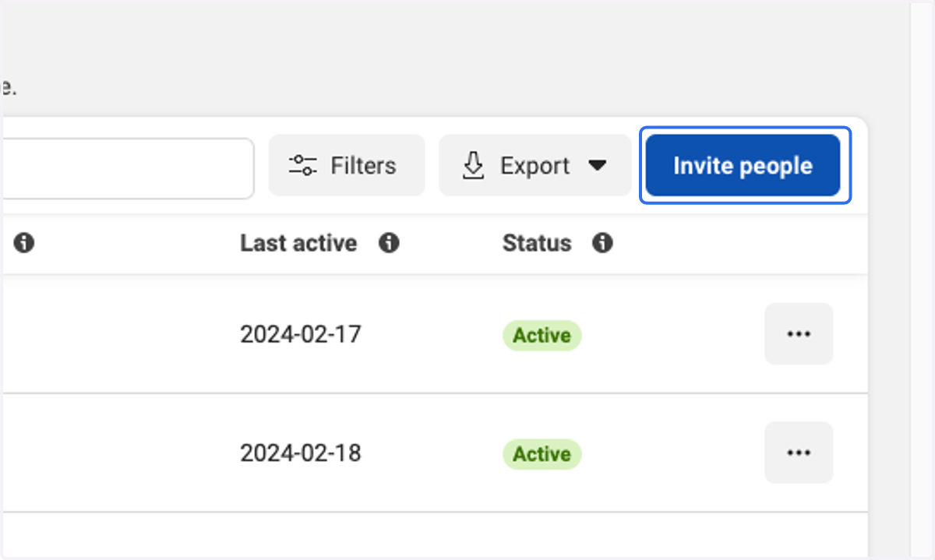Open the Filters panel

[x=347, y=165]
